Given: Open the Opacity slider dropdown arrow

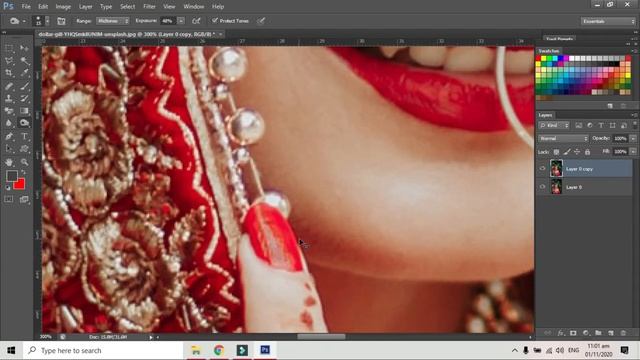Looking at the screenshot, I should tap(633, 139).
